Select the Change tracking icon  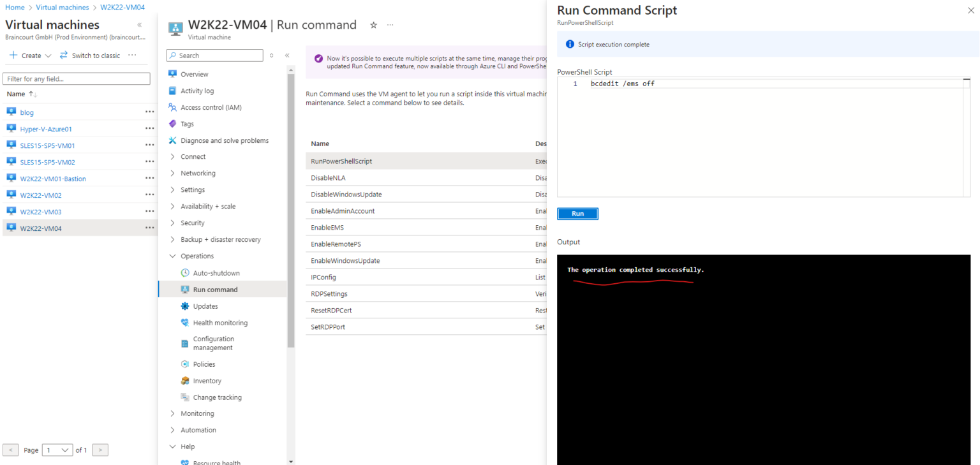click(184, 397)
